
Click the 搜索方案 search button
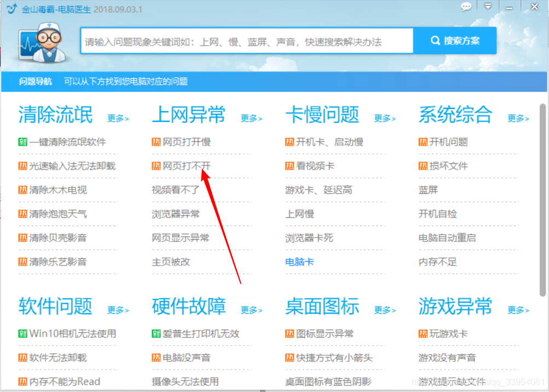tap(455, 41)
